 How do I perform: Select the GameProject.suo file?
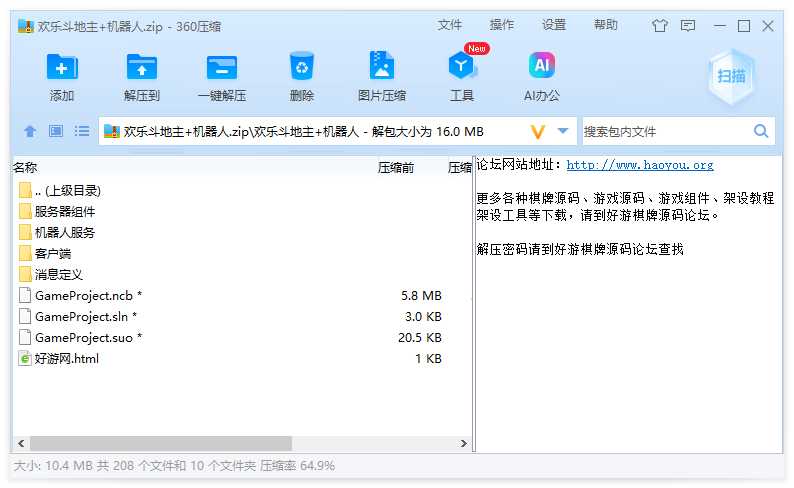(80, 338)
